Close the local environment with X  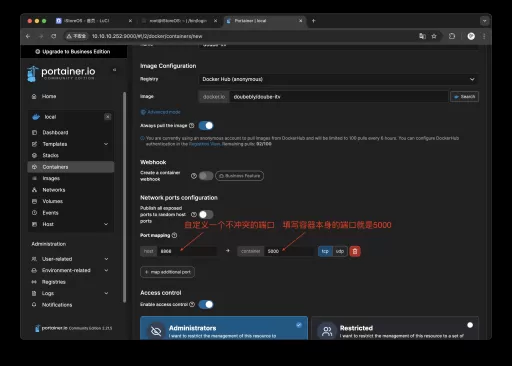(x=108, y=117)
